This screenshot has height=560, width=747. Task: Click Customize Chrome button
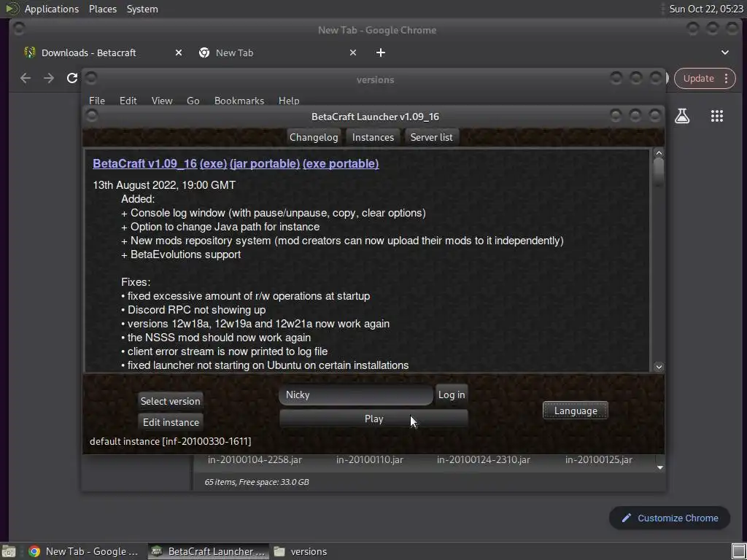tap(670, 518)
